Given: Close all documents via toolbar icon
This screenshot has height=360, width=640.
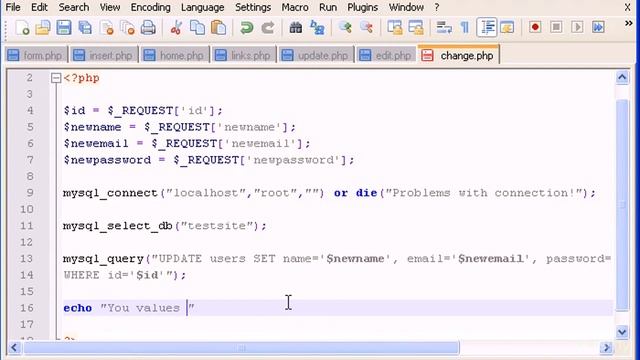Looking at the screenshot, I should click(x=127, y=28).
